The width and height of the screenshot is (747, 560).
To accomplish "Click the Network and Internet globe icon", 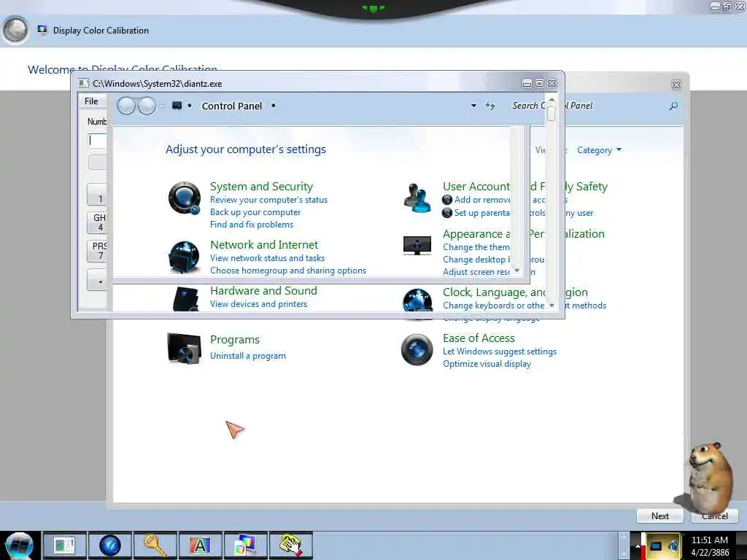I will click(x=184, y=257).
